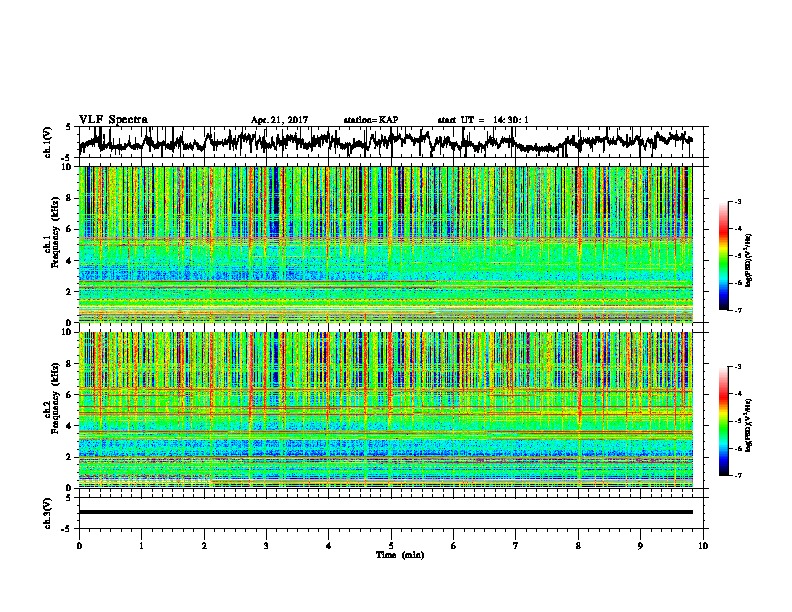The image size is (792, 612).
Task: Click the "ch.1(V)" waveform axis label
Action: [x=48, y=142]
